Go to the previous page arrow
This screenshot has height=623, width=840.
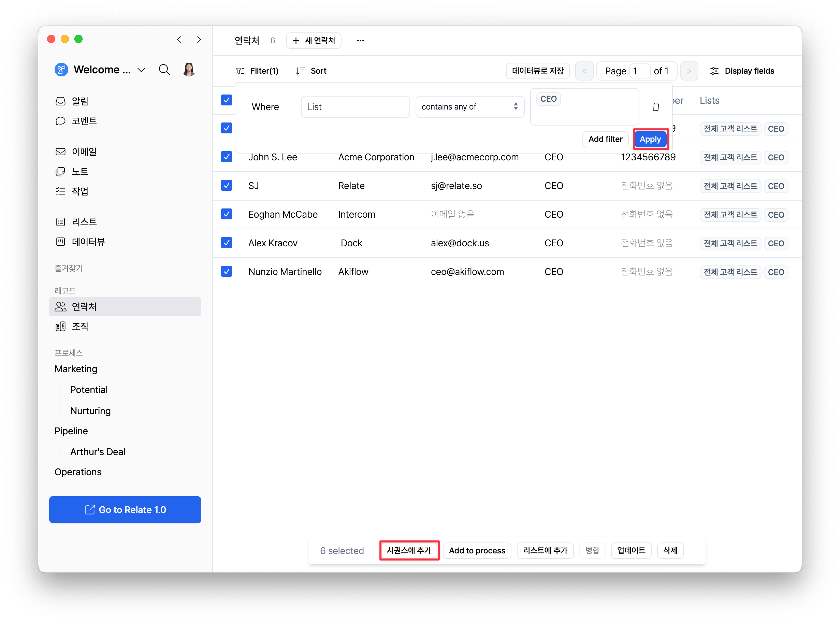click(584, 71)
